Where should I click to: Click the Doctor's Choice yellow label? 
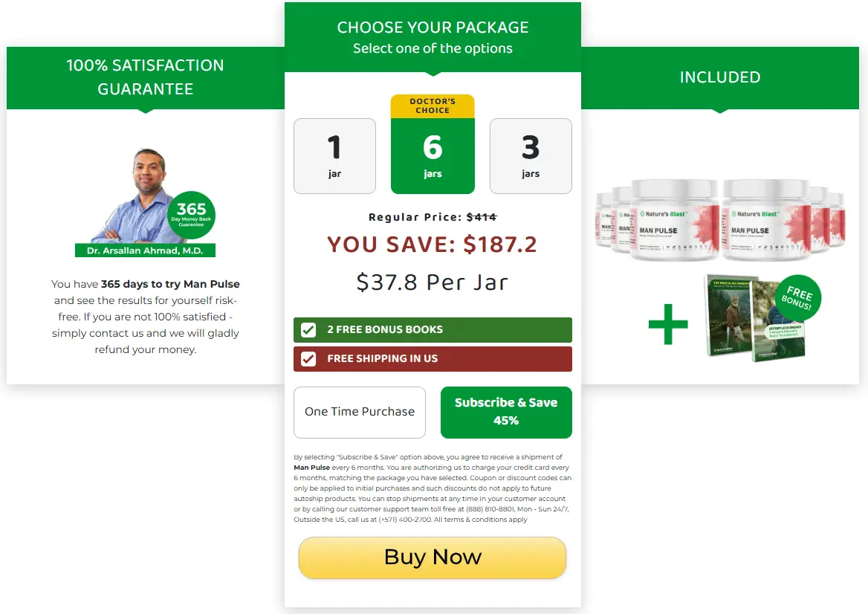tap(433, 106)
